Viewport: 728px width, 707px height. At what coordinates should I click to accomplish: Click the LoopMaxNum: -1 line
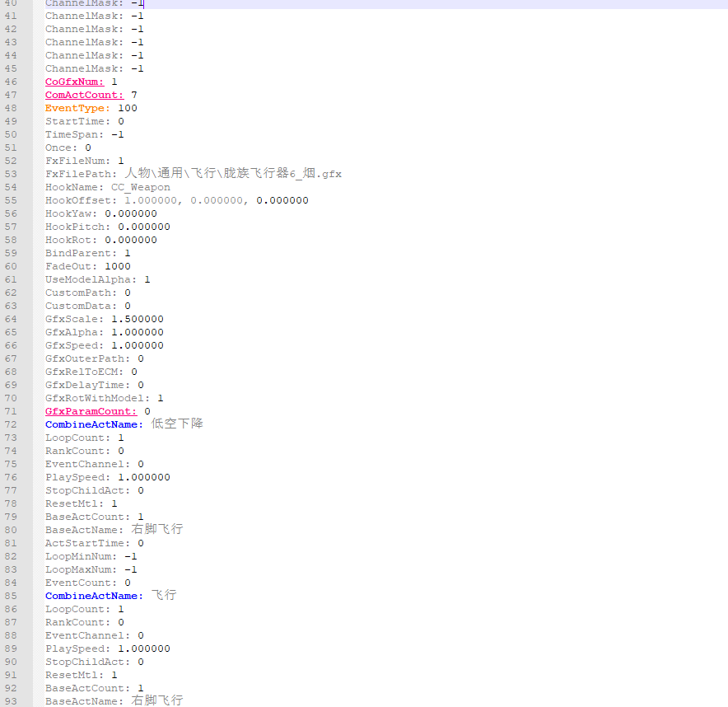(91, 570)
